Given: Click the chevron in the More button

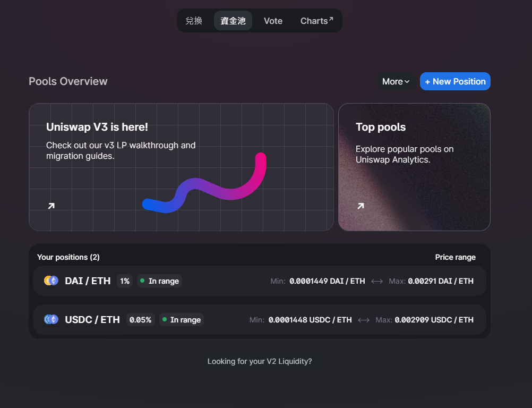Looking at the screenshot, I should pos(407,82).
